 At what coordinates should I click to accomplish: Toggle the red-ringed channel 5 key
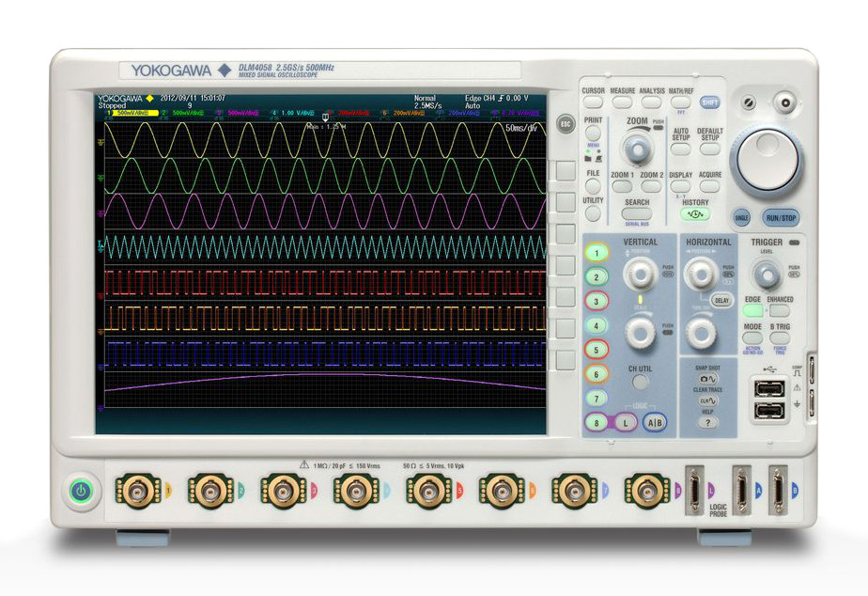597,350
